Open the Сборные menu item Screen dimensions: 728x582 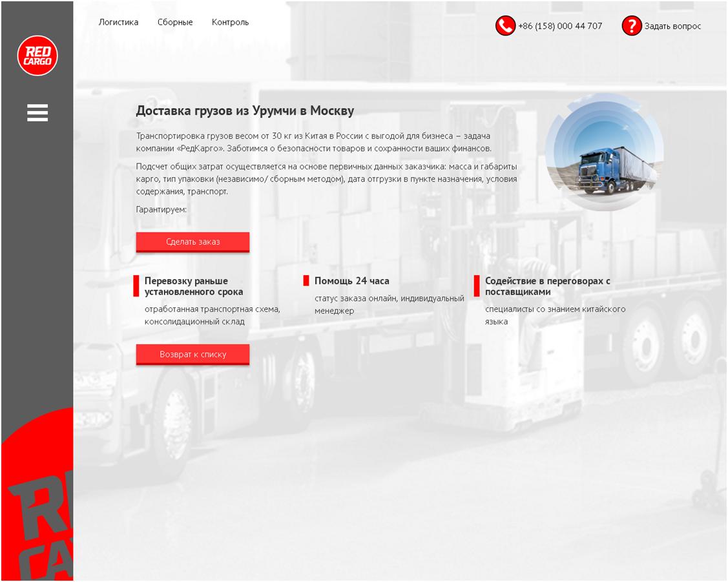175,22
